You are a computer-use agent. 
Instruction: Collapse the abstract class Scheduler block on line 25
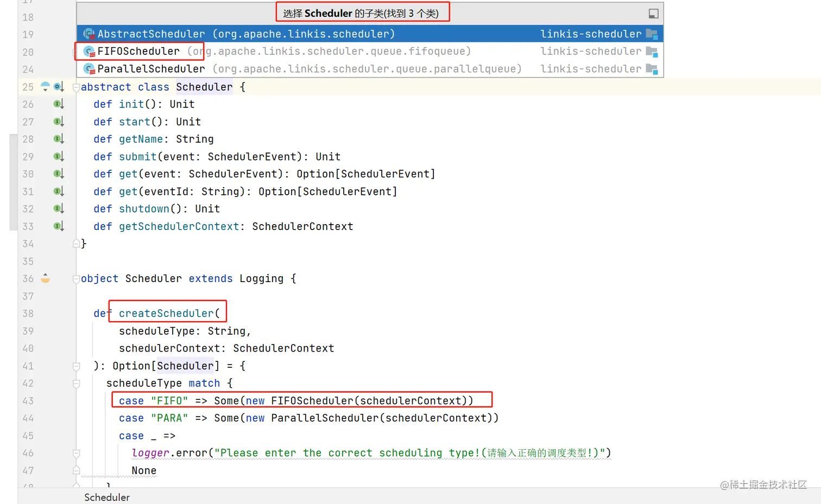[x=76, y=87]
